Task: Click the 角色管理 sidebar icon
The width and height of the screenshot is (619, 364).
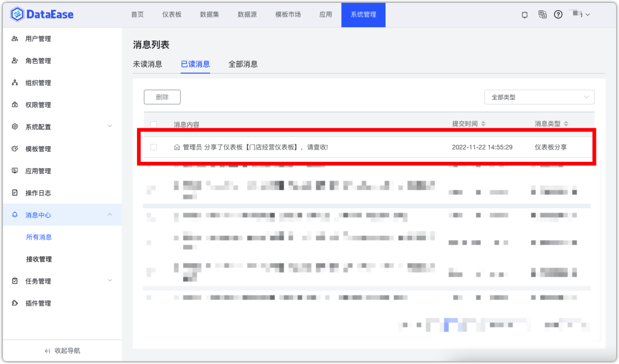Action: (14, 60)
